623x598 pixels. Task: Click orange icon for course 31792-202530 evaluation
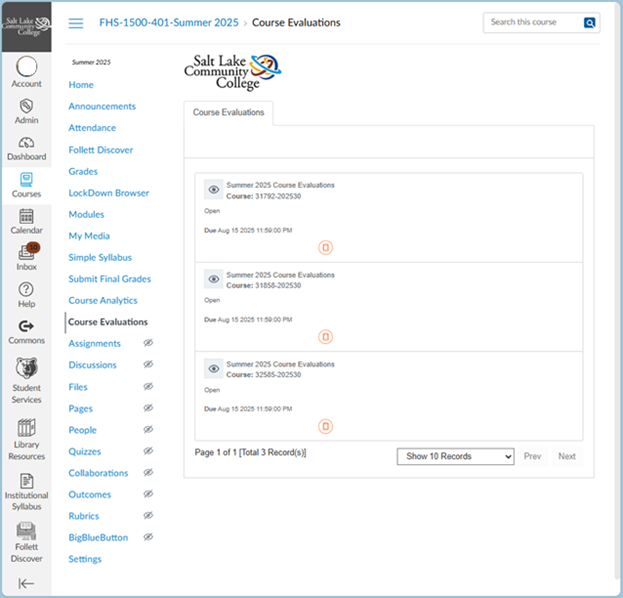(x=325, y=247)
